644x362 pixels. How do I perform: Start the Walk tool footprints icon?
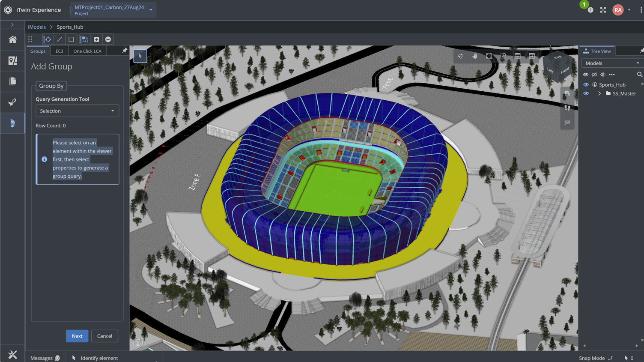pyautogui.click(x=567, y=108)
